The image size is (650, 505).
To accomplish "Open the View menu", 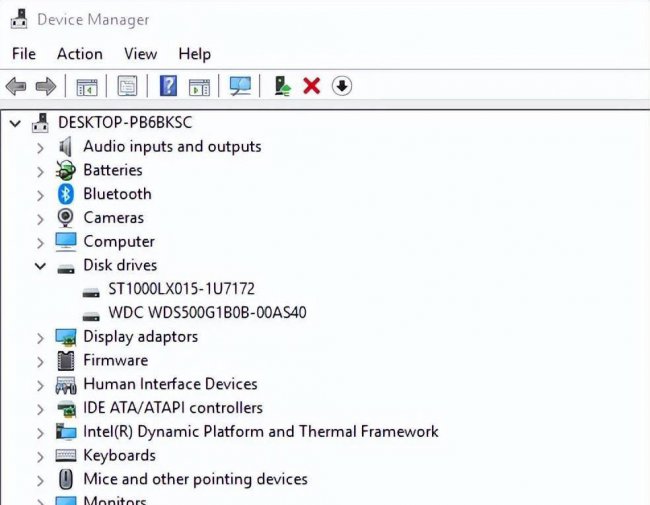I will (141, 54).
